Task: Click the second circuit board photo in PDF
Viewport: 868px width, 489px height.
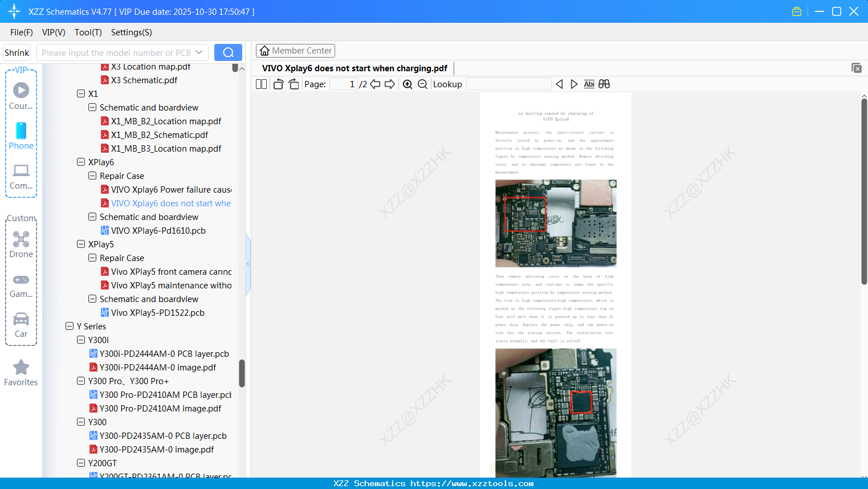Action: tap(556, 413)
